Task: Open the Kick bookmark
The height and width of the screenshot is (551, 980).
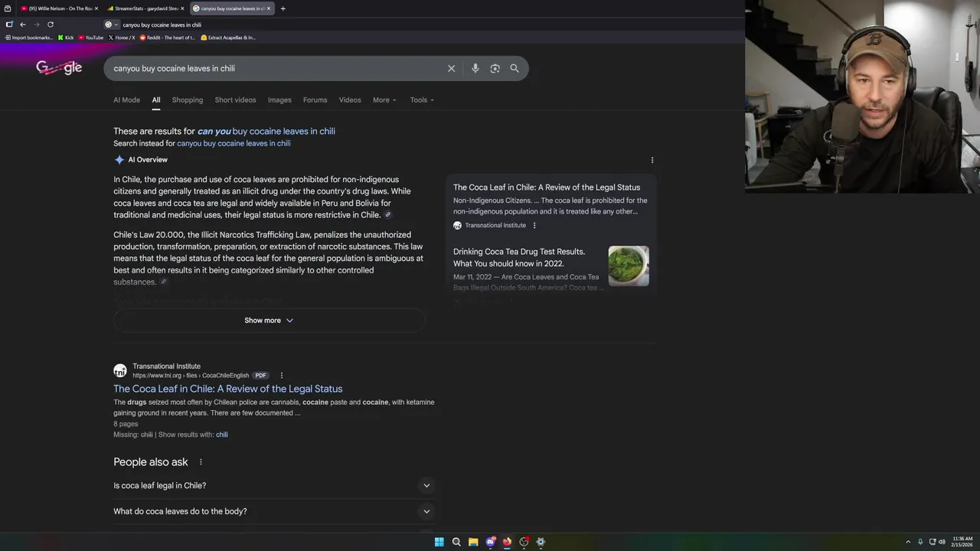Action: pos(66,37)
